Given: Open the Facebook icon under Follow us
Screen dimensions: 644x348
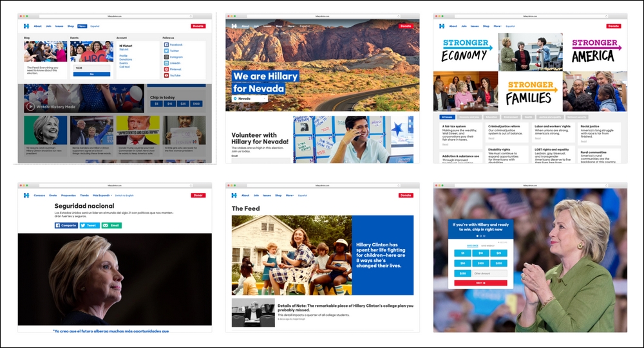Looking at the screenshot, I should (x=166, y=45).
